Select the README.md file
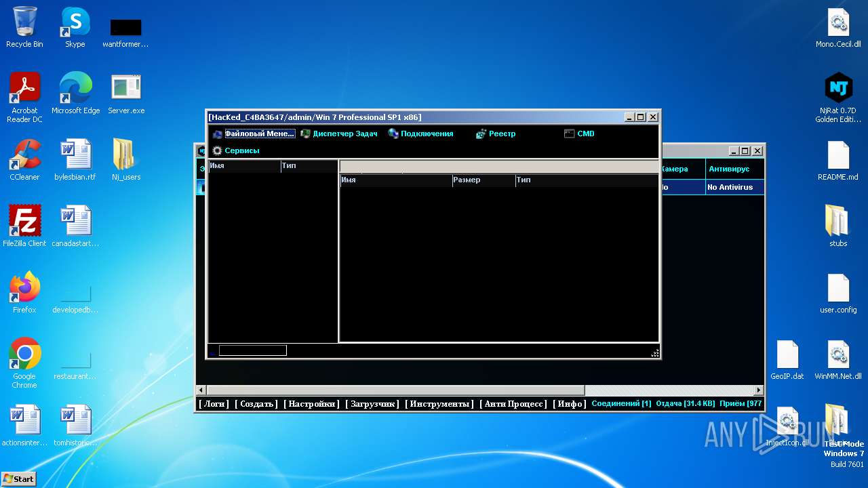 pos(838,160)
